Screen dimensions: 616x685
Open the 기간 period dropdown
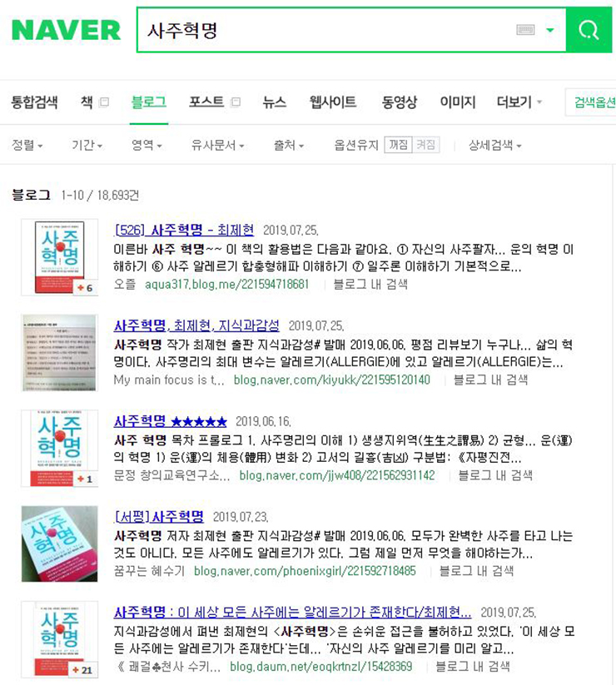pos(87,145)
